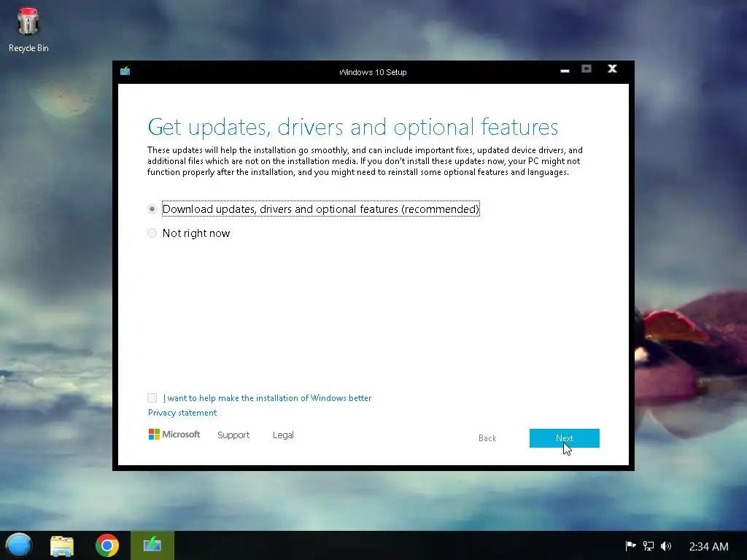
Task: Open Action Center flag in system tray
Action: point(631,545)
